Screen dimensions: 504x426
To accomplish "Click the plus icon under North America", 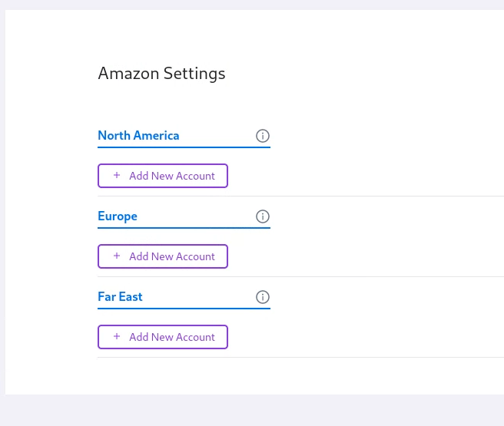I will pos(117,175).
